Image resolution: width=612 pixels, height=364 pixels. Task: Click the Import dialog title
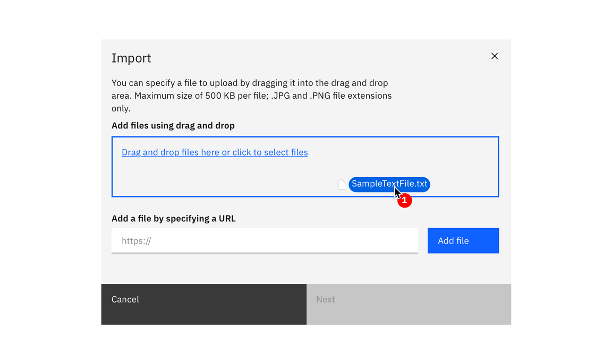(x=131, y=58)
